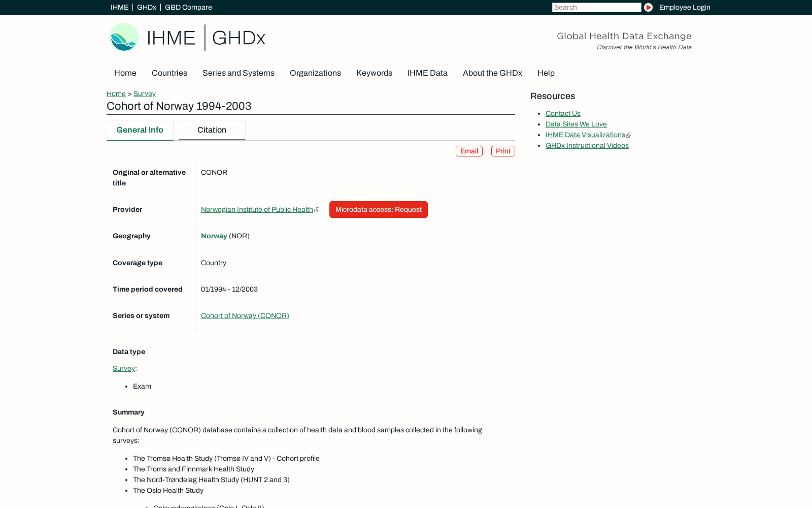Click The Troms and Finnmark Health Study item
The height and width of the screenshot is (508, 812).
(194, 469)
